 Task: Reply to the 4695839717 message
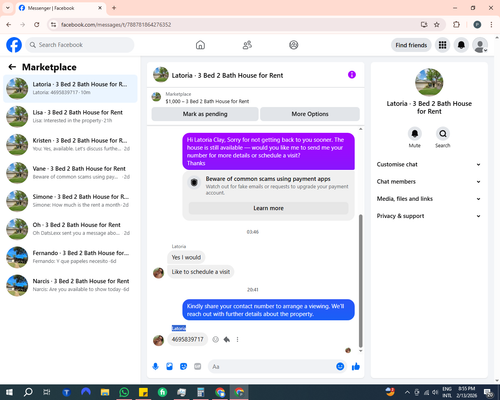pyautogui.click(x=227, y=339)
